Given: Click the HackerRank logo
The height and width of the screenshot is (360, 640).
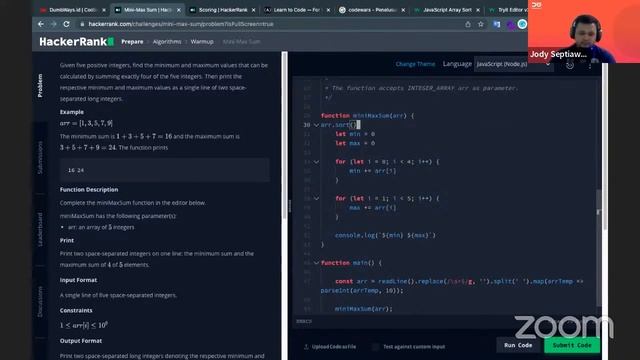Looking at the screenshot, I should pos(76,42).
